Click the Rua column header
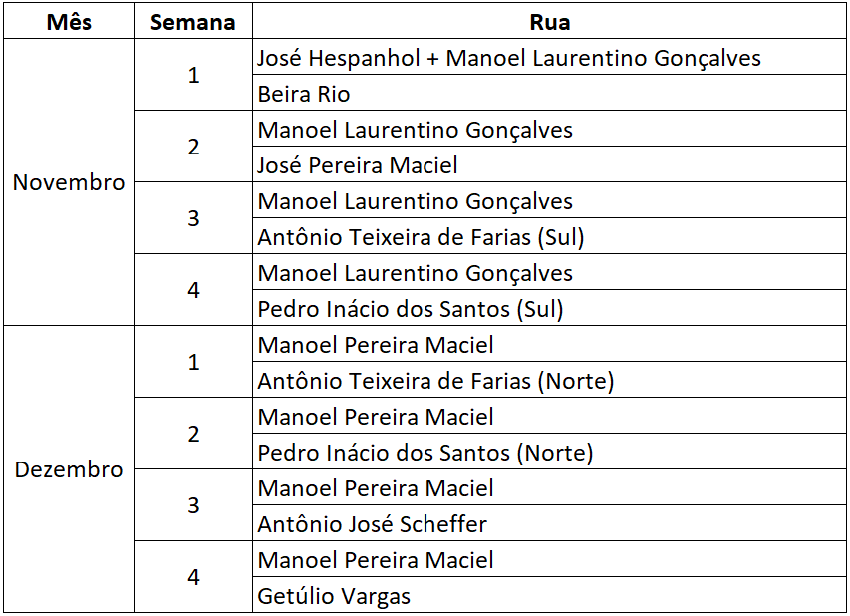Image resolution: width=850 pixels, height=616 pixels. click(x=550, y=22)
